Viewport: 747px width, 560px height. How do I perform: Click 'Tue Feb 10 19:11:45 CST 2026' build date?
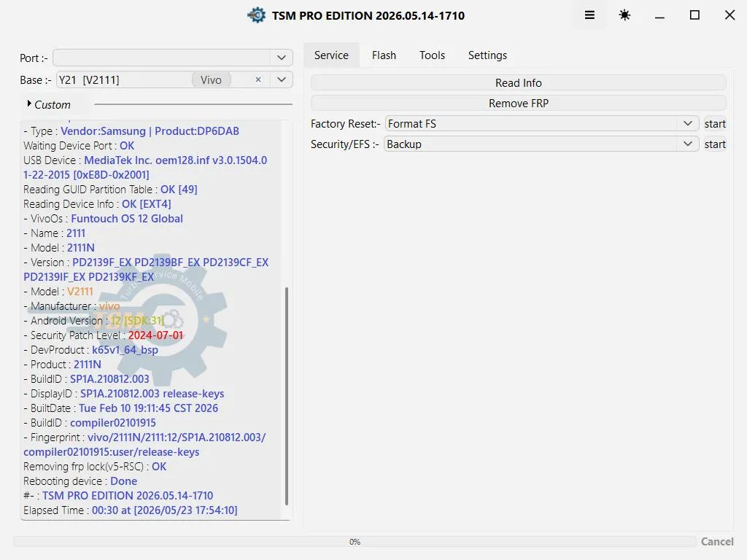148,408
